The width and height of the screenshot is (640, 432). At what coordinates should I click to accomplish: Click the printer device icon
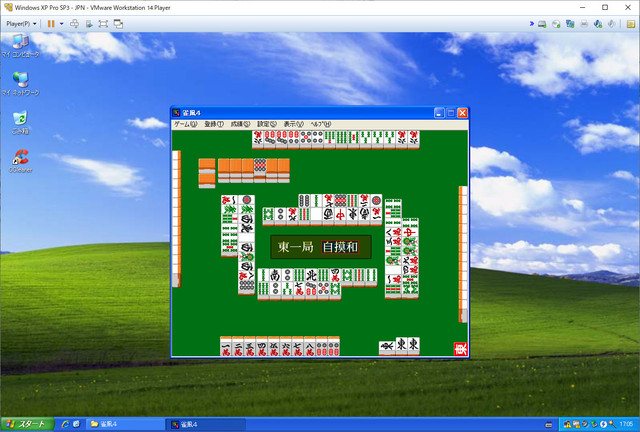tap(584, 24)
